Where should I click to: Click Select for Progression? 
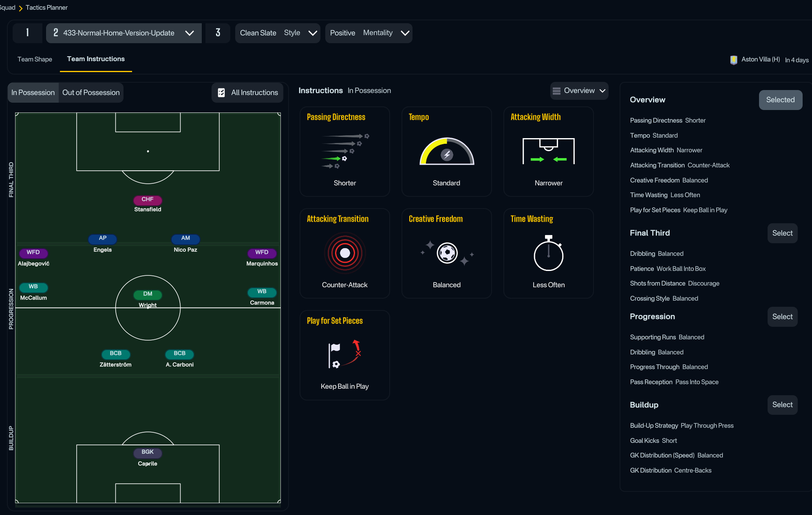tap(782, 317)
